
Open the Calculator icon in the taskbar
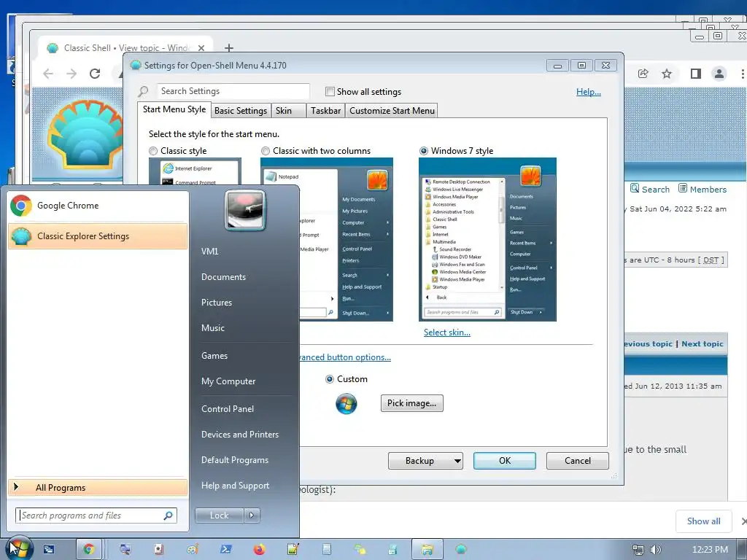click(x=326, y=550)
